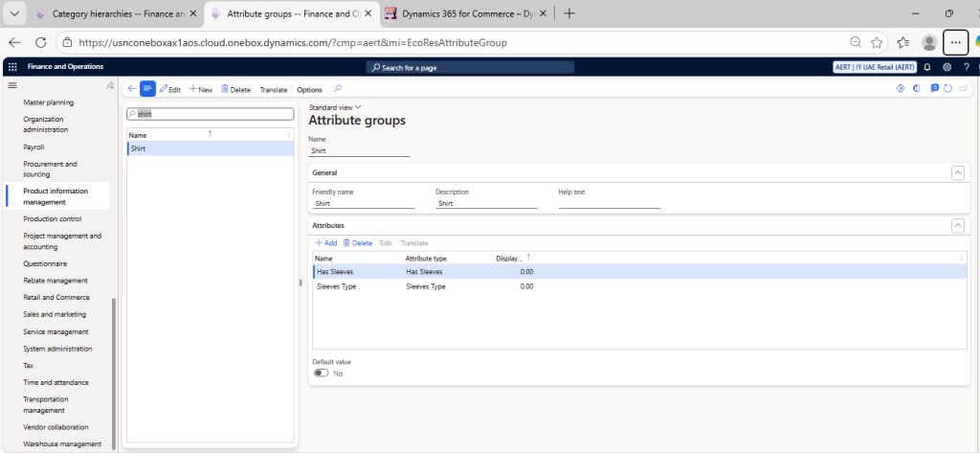Click the back arrow in action pane

pyautogui.click(x=131, y=89)
